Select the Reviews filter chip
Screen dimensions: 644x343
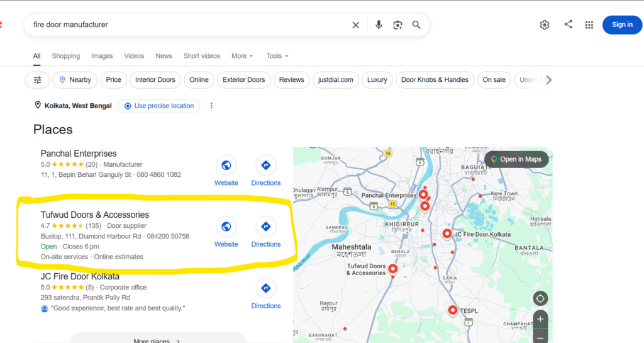[x=292, y=80]
